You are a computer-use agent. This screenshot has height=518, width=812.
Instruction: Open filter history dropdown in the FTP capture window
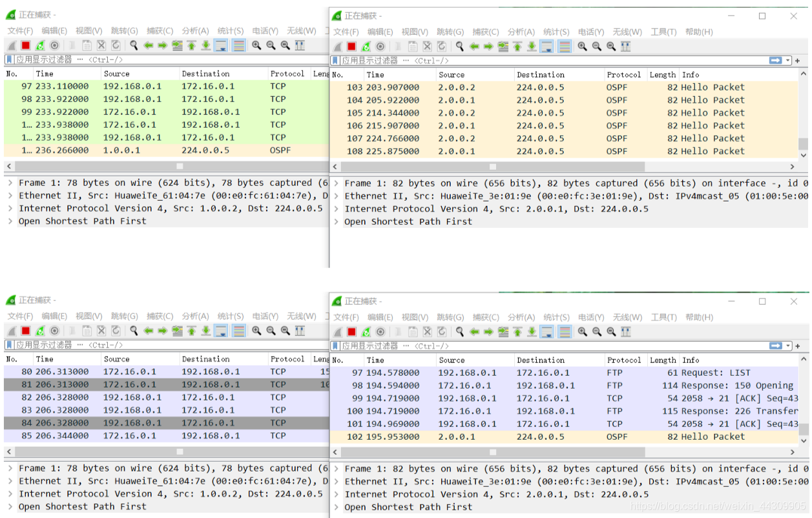788,346
